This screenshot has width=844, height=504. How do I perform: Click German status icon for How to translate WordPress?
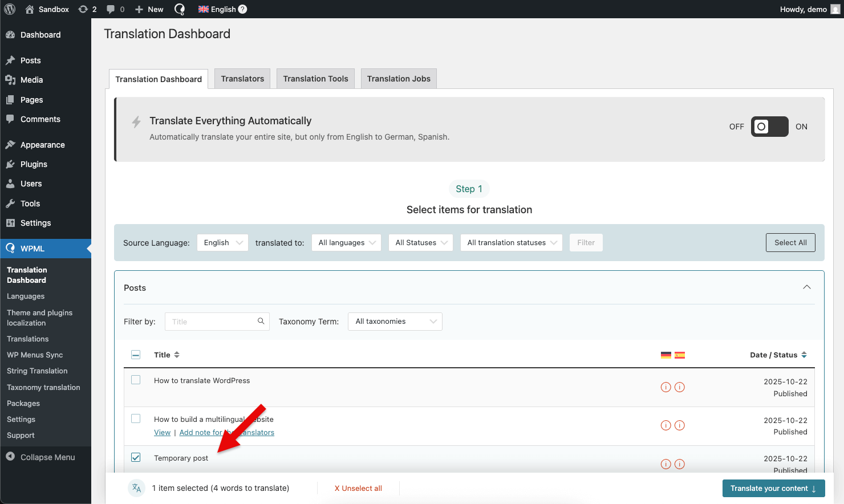coord(666,387)
